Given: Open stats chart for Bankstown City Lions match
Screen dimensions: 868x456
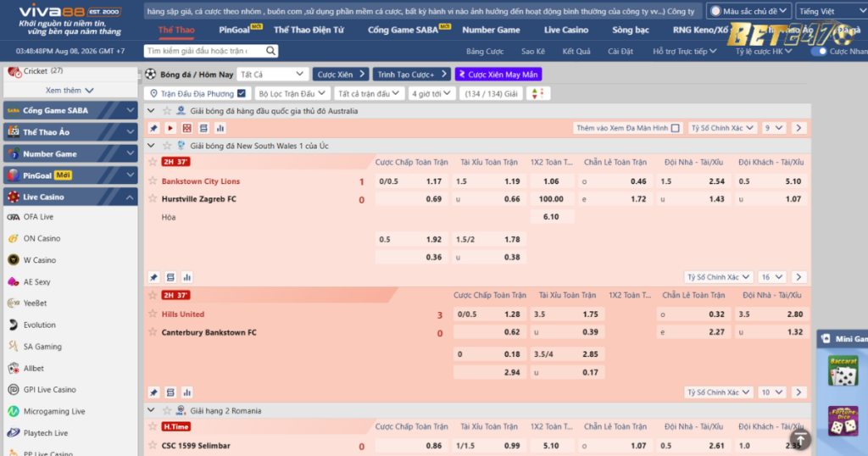Looking at the screenshot, I should pyautogui.click(x=187, y=277).
